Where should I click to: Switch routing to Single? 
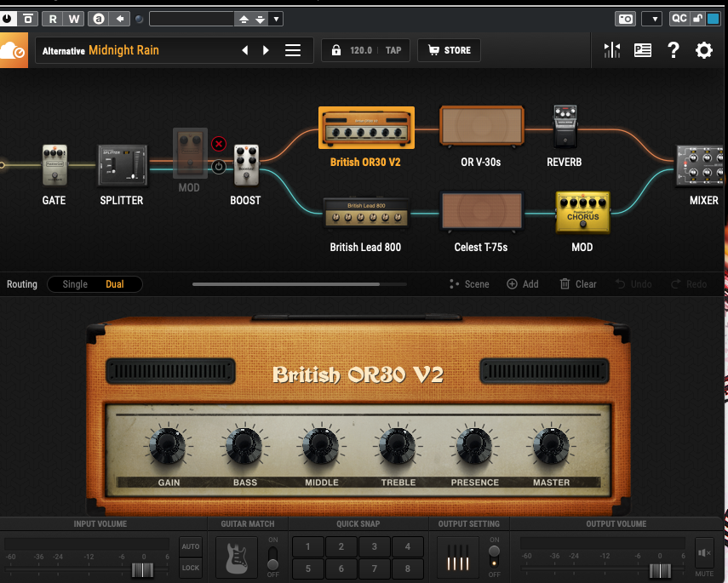click(75, 284)
